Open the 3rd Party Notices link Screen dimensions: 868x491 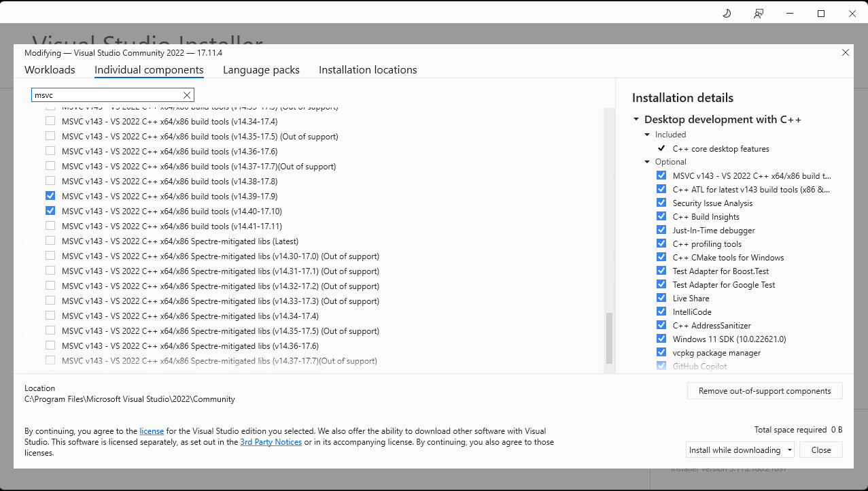271,442
